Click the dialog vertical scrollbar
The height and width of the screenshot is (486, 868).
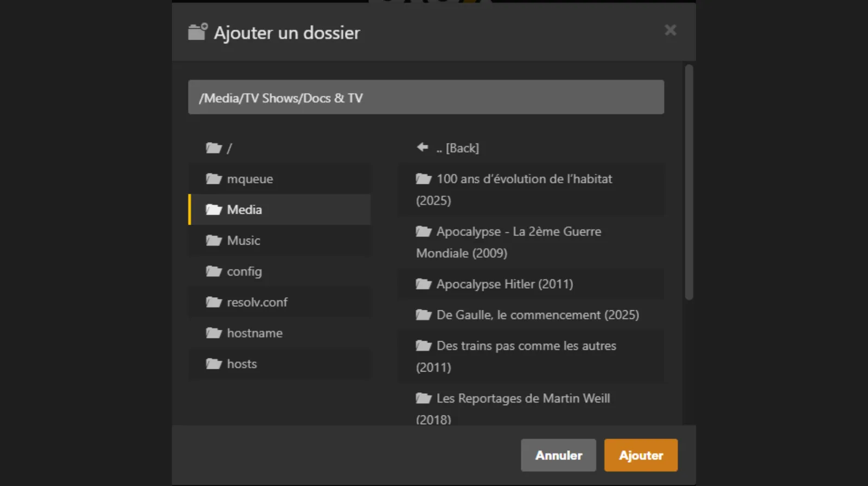click(689, 182)
